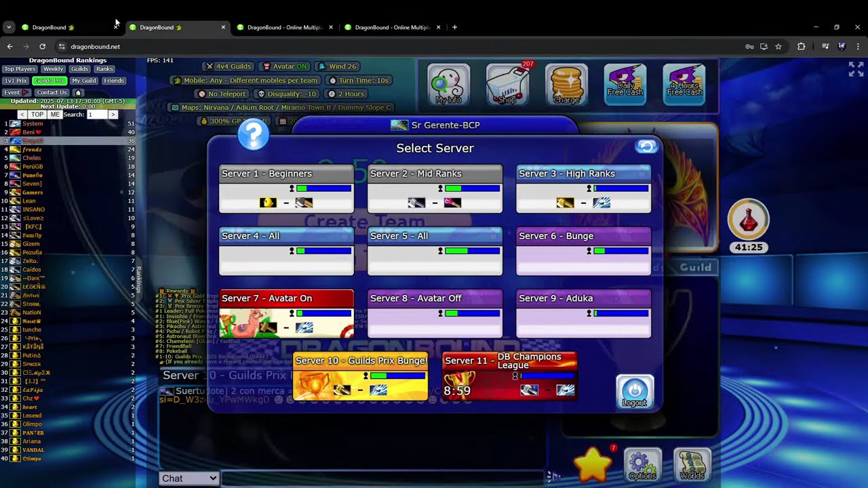Click the refresh servers icon
868x488 pixels.
(x=646, y=146)
